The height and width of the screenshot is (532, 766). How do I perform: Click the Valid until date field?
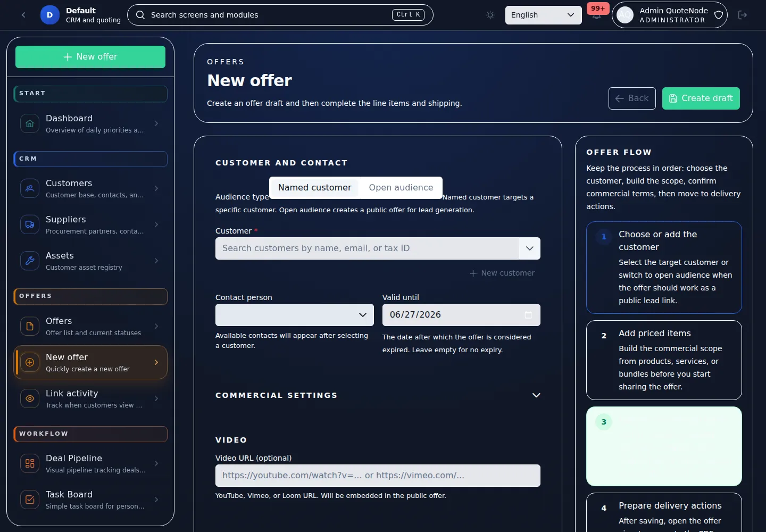(x=461, y=315)
